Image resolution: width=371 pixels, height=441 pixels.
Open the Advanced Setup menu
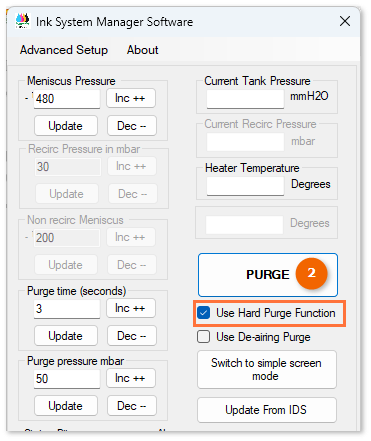click(64, 50)
